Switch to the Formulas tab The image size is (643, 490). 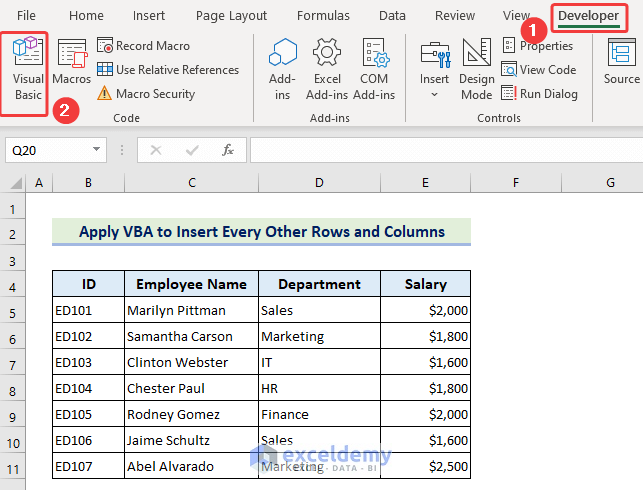pyautogui.click(x=323, y=15)
